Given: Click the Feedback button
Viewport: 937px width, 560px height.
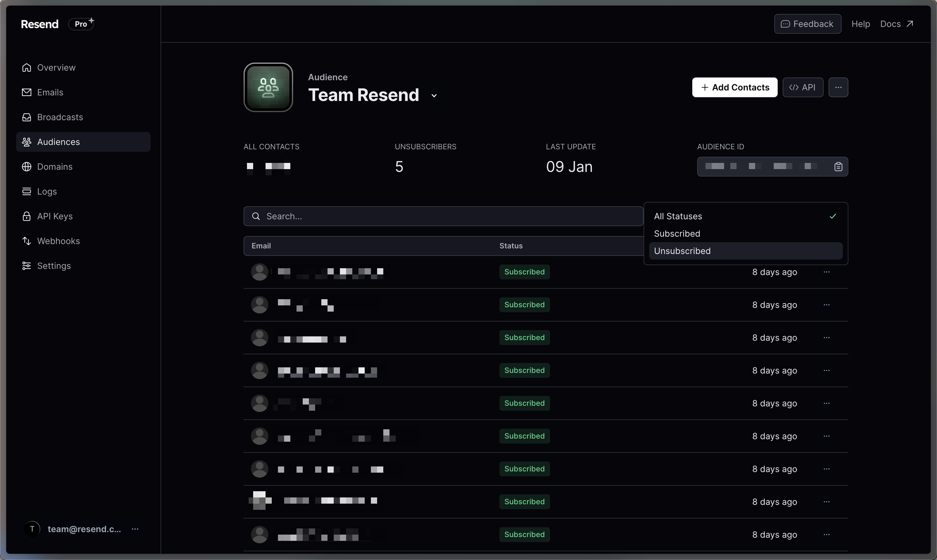Looking at the screenshot, I should (x=807, y=24).
